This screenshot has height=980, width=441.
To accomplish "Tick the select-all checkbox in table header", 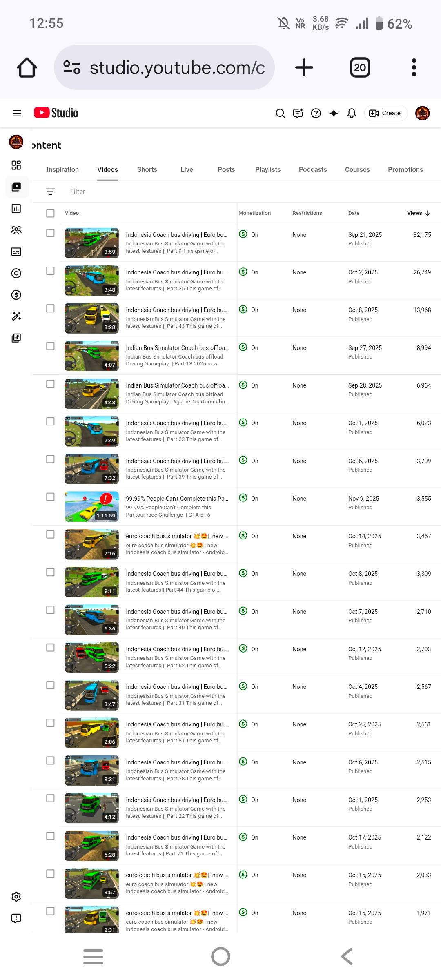I will coord(50,213).
